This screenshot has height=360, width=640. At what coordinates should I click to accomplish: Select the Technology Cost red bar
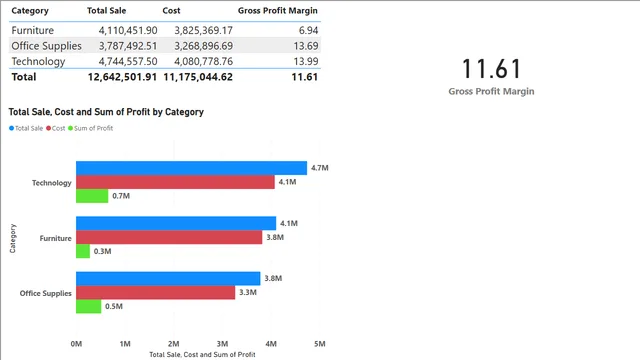(175, 182)
